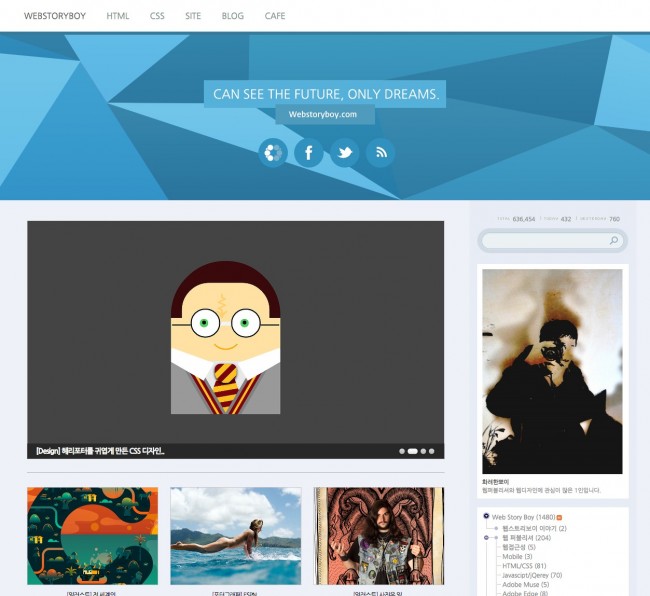
Task: Select the last slider pagination dot
Action: (432, 451)
